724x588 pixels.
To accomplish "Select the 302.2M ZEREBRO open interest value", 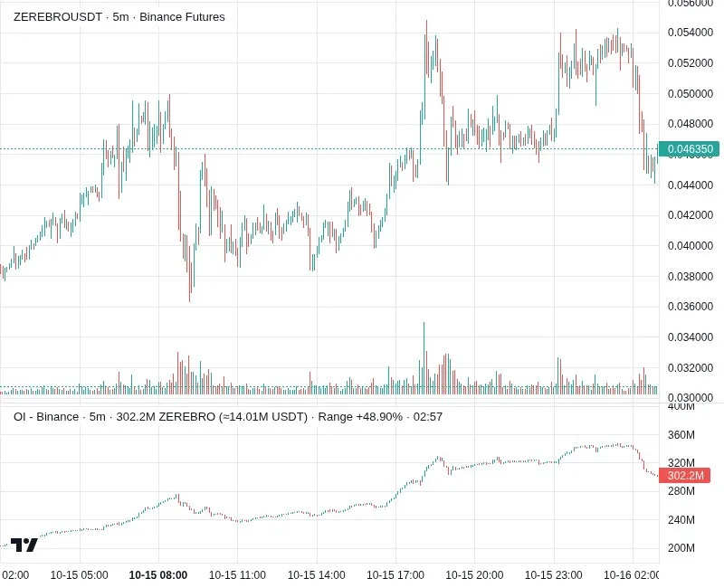I will pyautogui.click(x=166, y=417).
